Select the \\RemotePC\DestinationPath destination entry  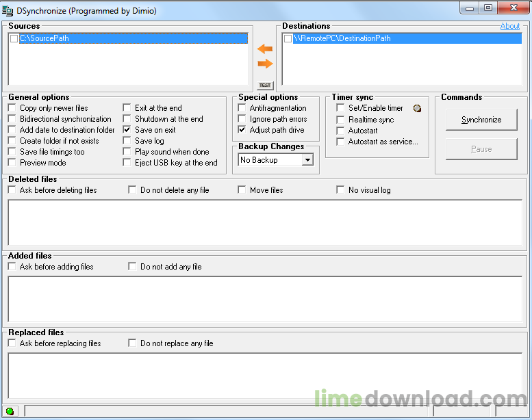coord(407,38)
